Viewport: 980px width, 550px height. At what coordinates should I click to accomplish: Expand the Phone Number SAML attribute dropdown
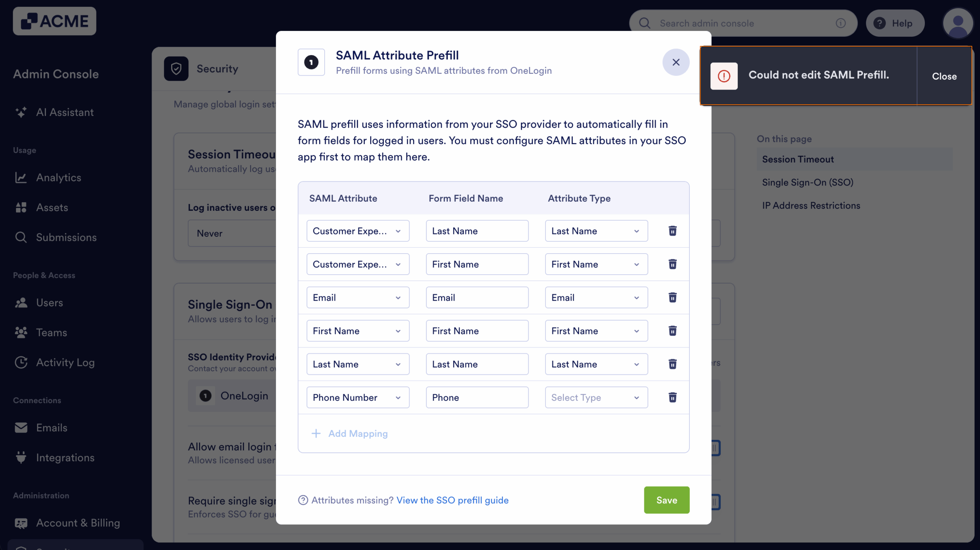point(358,397)
